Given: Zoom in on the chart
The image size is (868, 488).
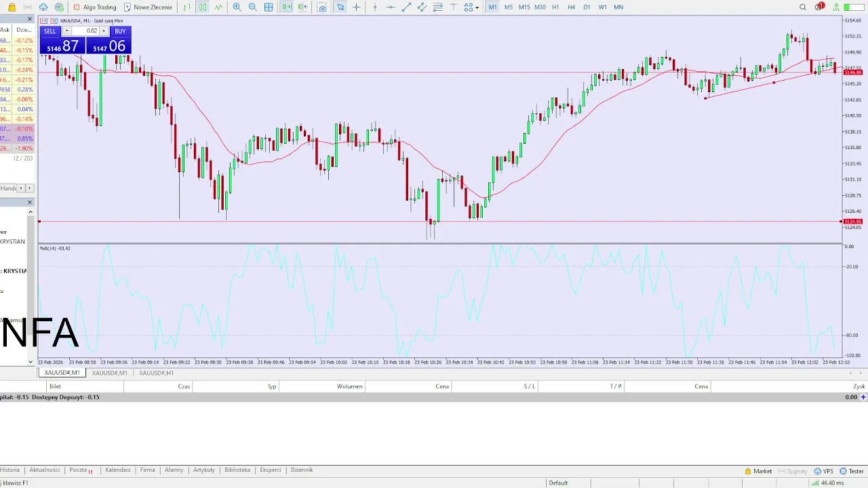Looking at the screenshot, I should (237, 7).
